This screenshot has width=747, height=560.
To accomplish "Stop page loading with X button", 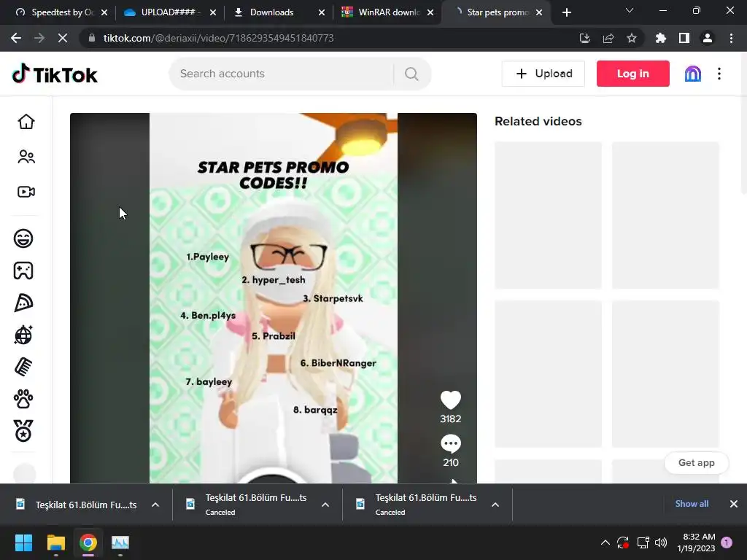I will point(63,38).
